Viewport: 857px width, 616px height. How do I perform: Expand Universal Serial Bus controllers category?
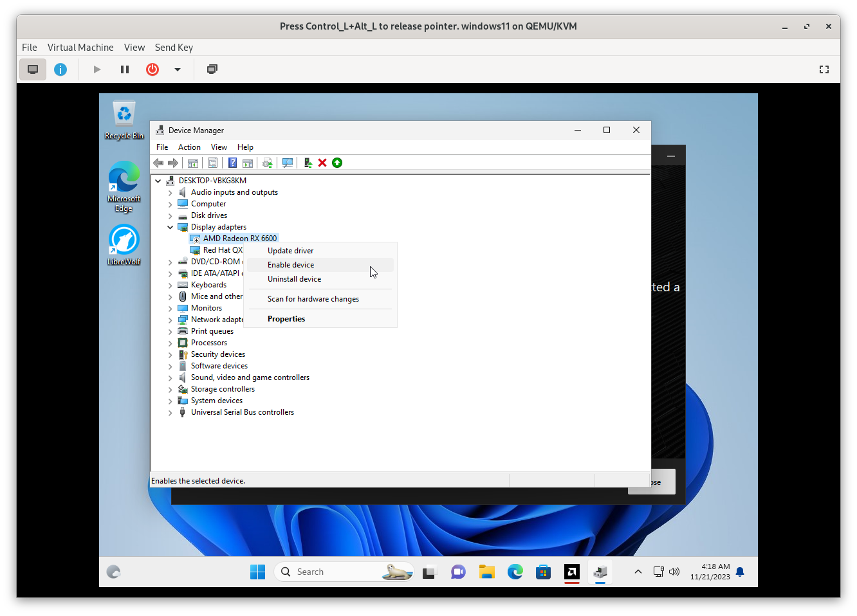(170, 412)
